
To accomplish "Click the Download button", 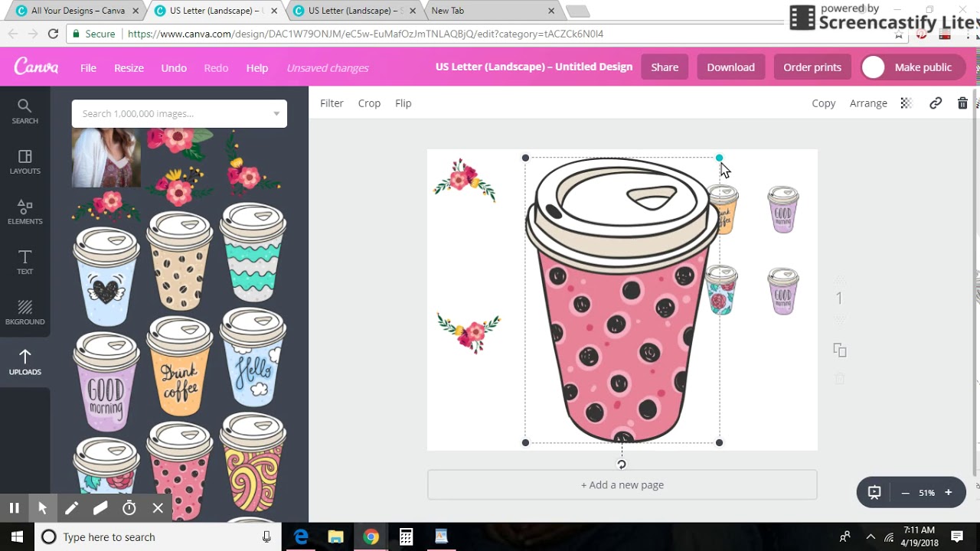I will pyautogui.click(x=730, y=67).
